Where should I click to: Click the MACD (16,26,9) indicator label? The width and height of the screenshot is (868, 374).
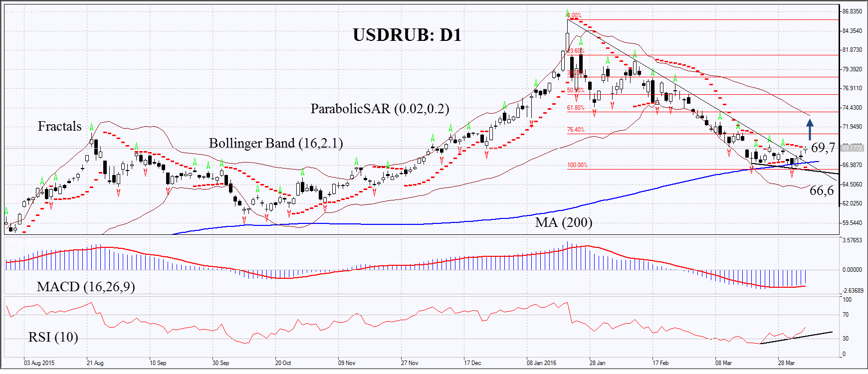[x=86, y=287]
